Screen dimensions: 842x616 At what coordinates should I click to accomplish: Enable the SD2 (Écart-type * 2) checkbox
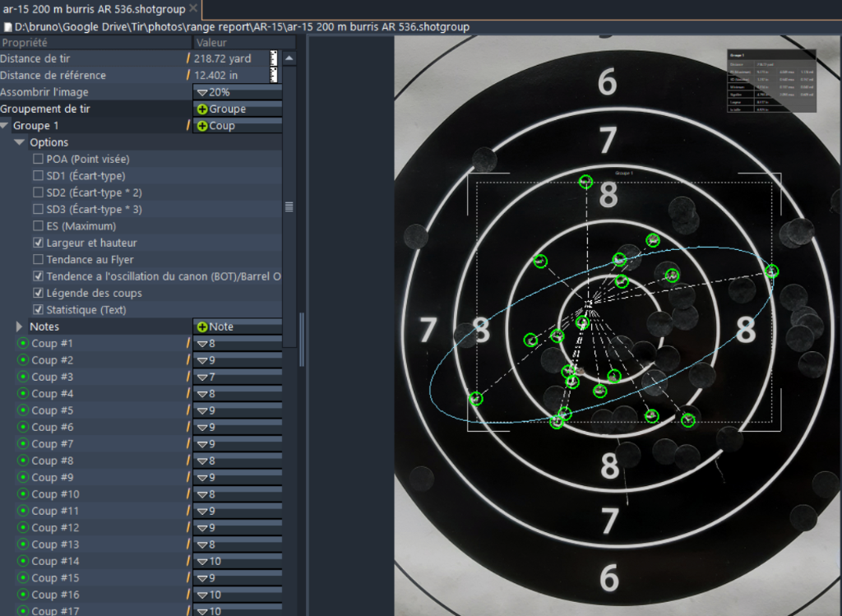[37, 192]
